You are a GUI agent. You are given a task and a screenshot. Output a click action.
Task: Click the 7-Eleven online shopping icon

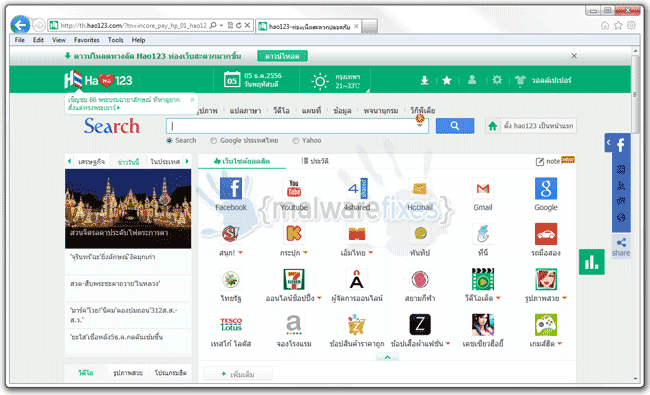click(x=294, y=279)
